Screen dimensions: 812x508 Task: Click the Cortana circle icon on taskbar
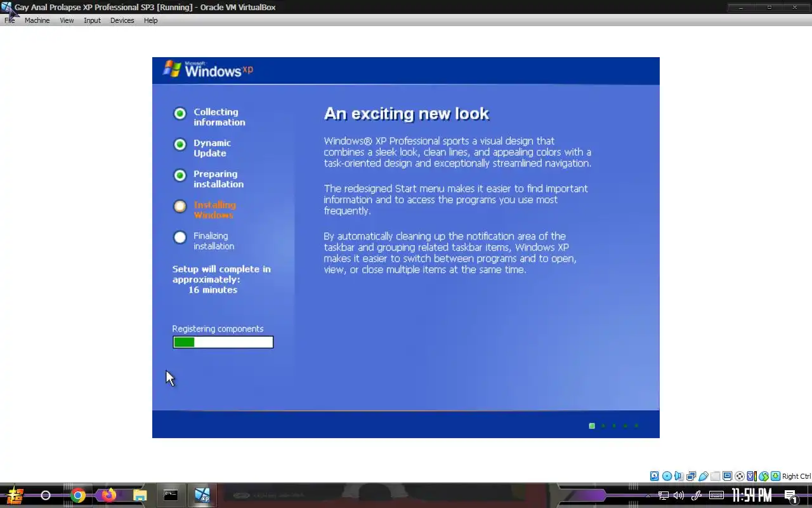[46, 495]
